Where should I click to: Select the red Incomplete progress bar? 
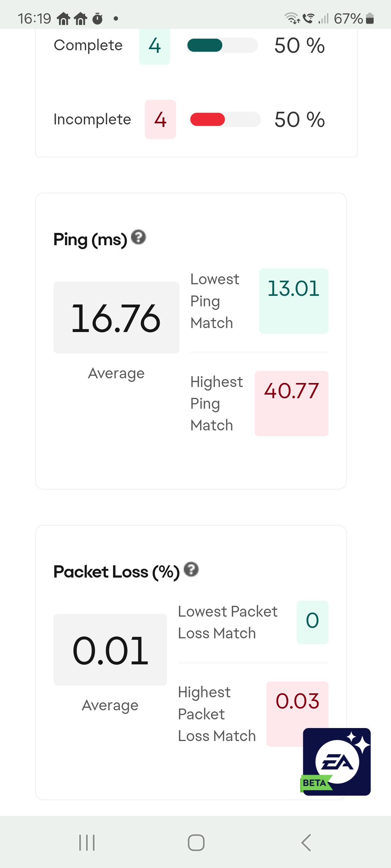(225, 119)
